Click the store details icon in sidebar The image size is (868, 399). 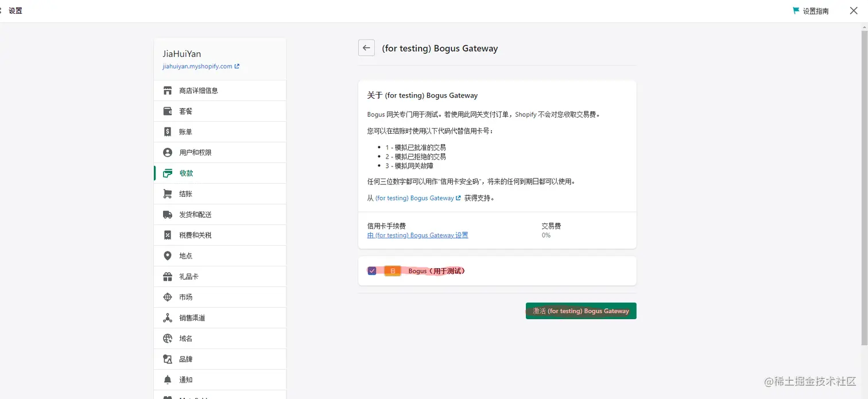168,91
